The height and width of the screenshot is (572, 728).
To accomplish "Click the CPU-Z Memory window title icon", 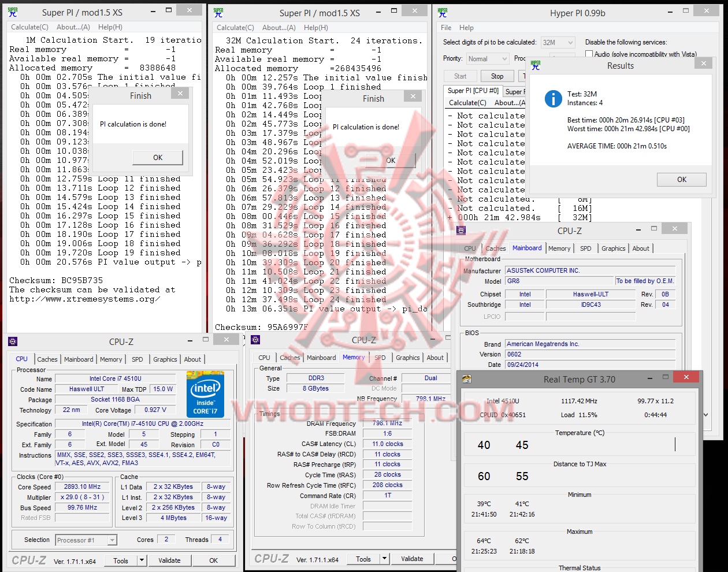I will 255,340.
